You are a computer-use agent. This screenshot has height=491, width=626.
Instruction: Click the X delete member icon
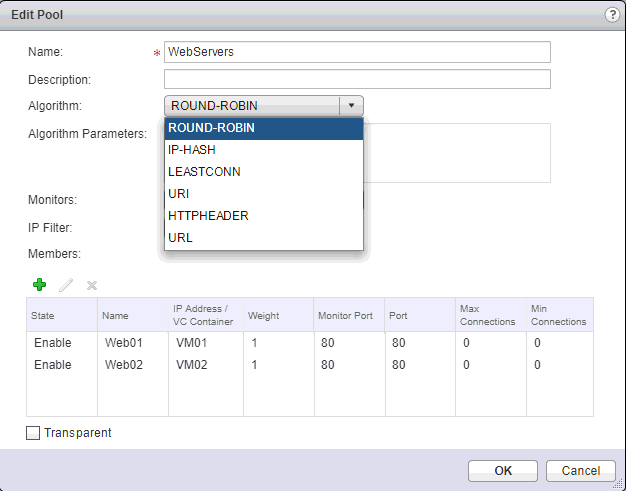(92, 285)
